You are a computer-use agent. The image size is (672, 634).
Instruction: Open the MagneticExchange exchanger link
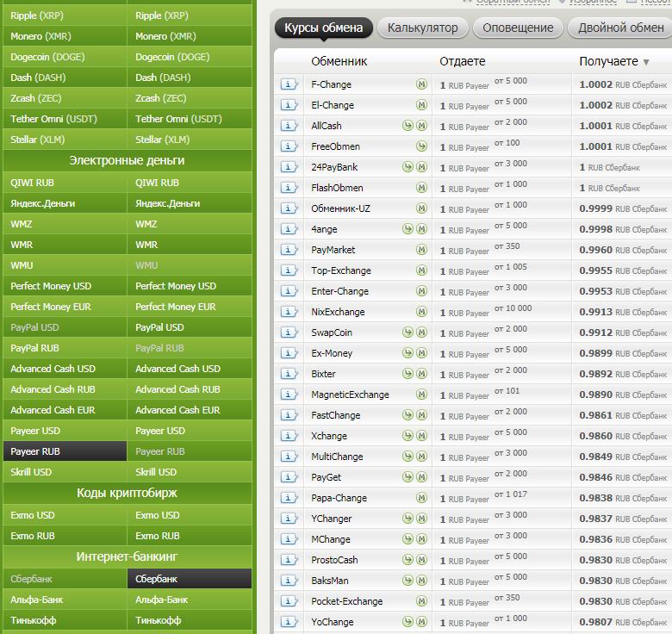[x=350, y=395]
